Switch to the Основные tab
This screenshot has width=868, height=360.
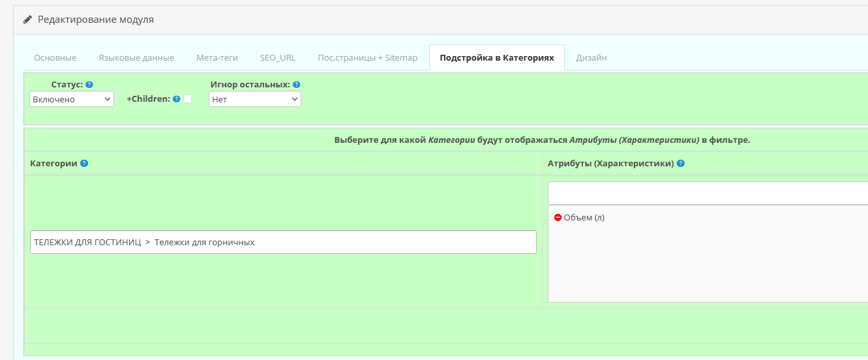[x=55, y=57]
